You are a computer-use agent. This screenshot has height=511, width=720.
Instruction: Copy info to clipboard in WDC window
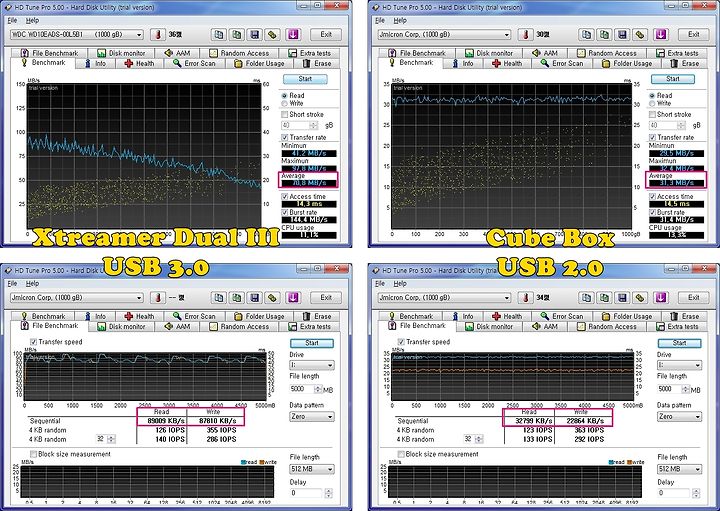point(219,35)
